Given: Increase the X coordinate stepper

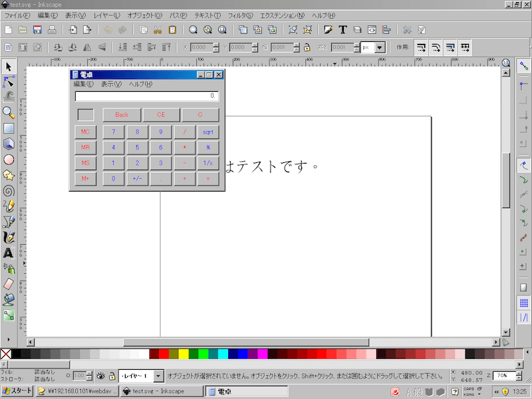Looking at the screenshot, I should coord(215,45).
